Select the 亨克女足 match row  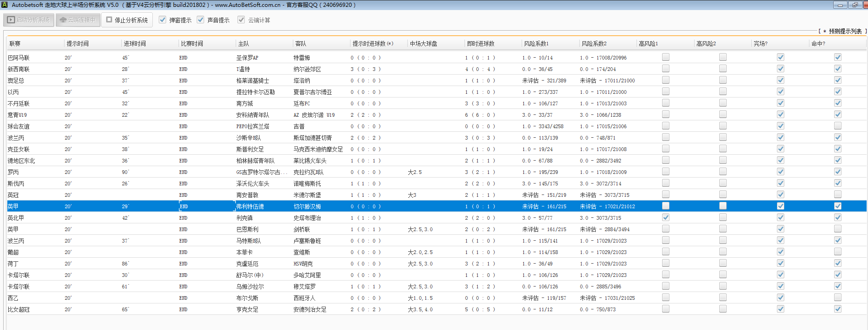point(247,309)
